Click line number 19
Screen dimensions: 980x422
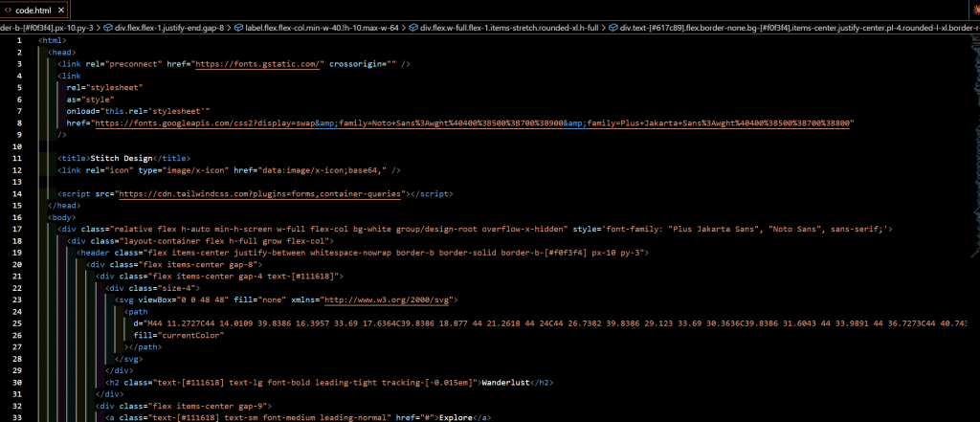click(x=19, y=253)
